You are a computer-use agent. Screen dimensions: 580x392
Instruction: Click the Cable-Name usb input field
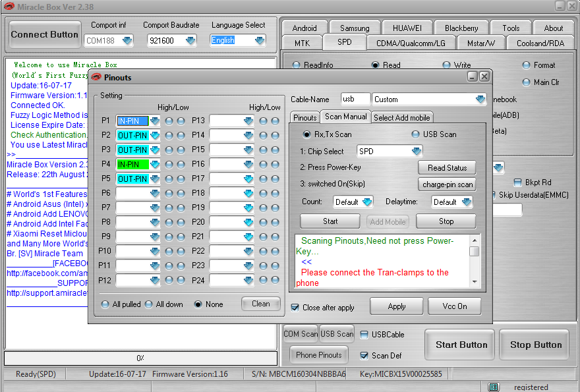tap(355, 99)
